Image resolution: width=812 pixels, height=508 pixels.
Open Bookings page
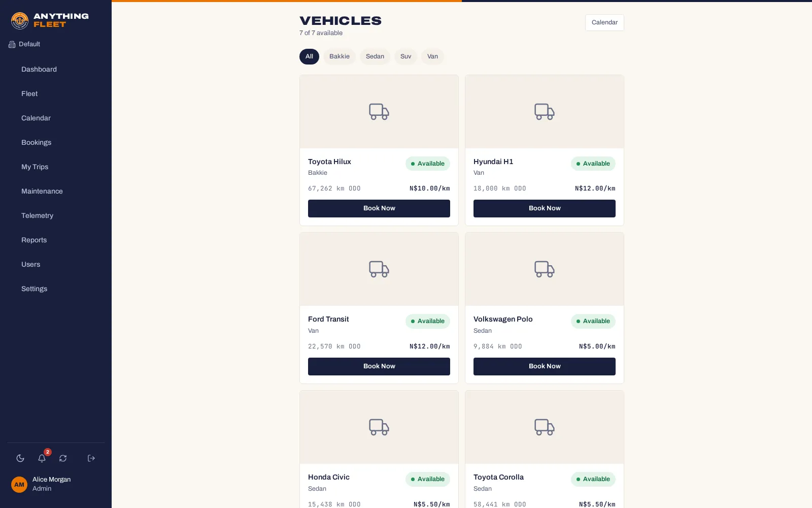[56, 142]
